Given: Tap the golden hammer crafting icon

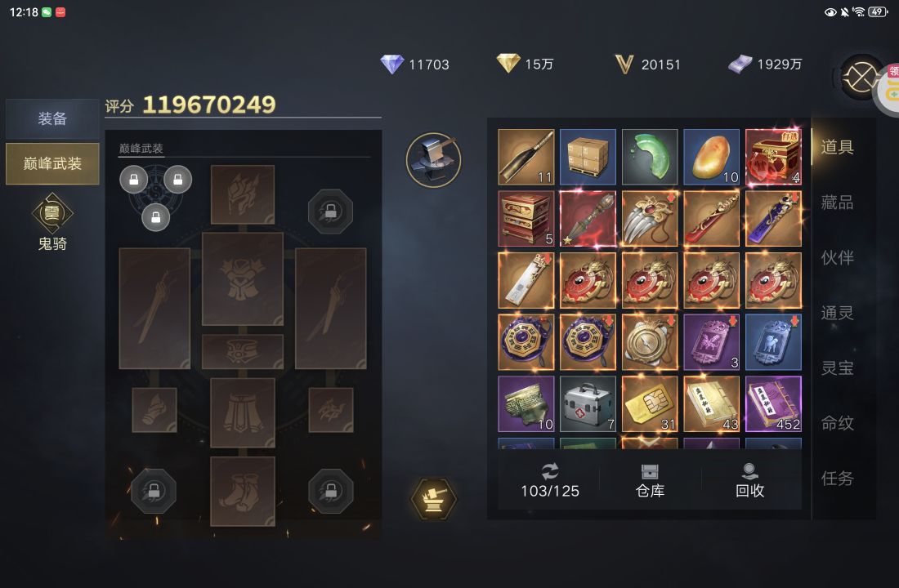Looking at the screenshot, I should [x=434, y=499].
